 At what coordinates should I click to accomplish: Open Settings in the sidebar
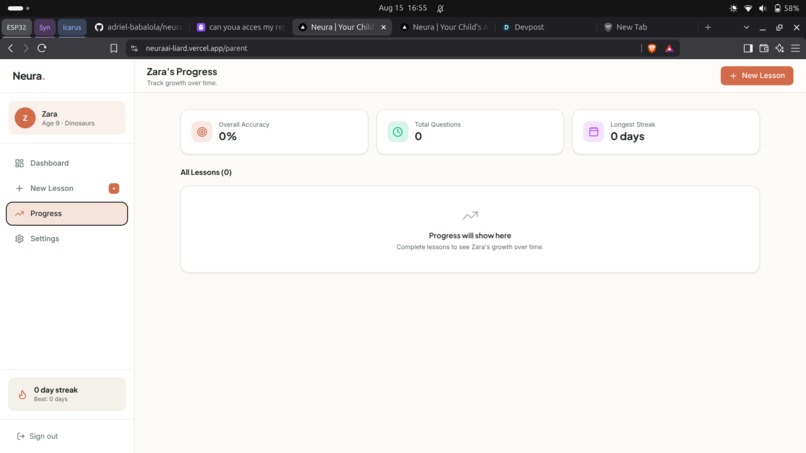click(67, 239)
